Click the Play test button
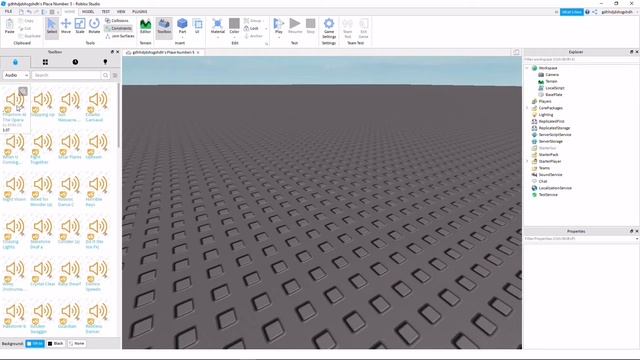Screen dimensions: 640x360 point(279,25)
